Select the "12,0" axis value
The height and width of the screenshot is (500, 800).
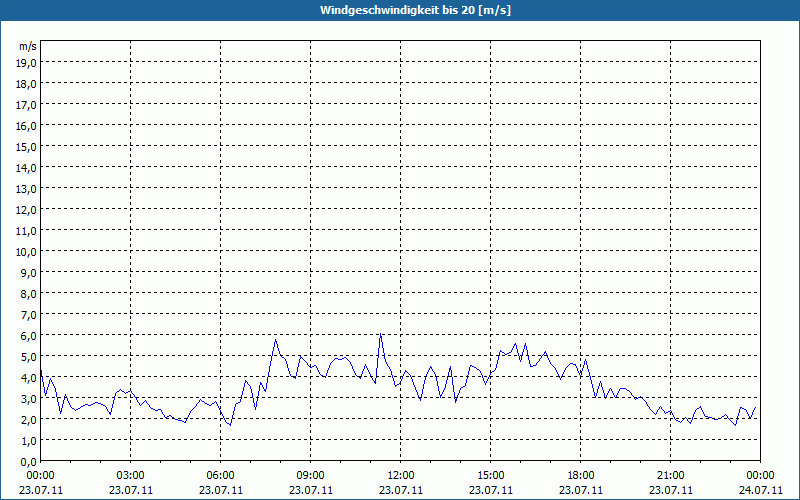[26, 210]
